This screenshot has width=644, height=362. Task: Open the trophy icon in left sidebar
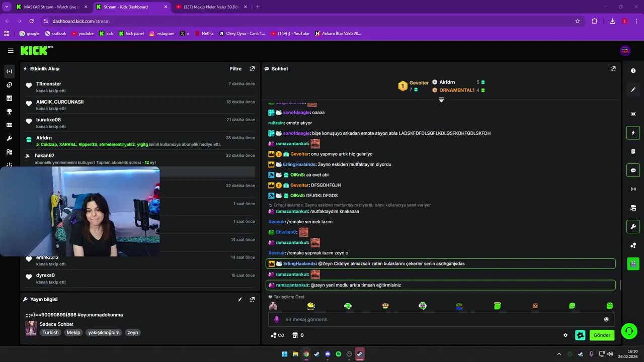click(x=9, y=112)
